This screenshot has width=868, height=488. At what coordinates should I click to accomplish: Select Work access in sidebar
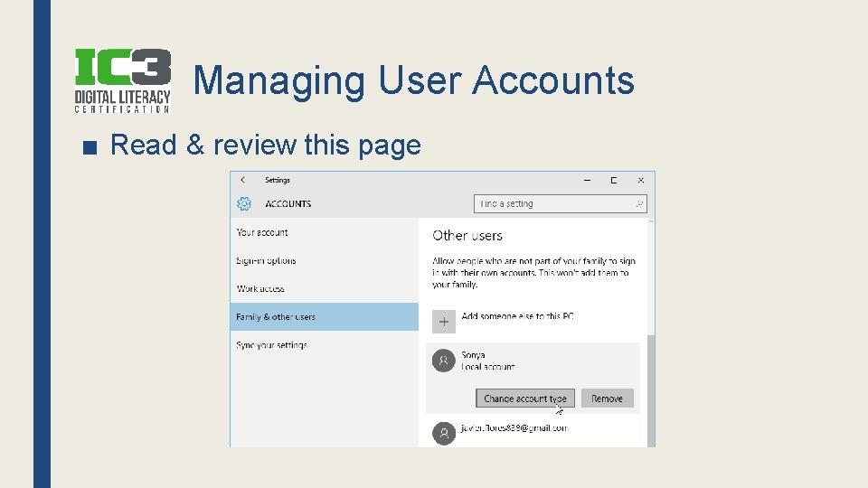(x=325, y=289)
